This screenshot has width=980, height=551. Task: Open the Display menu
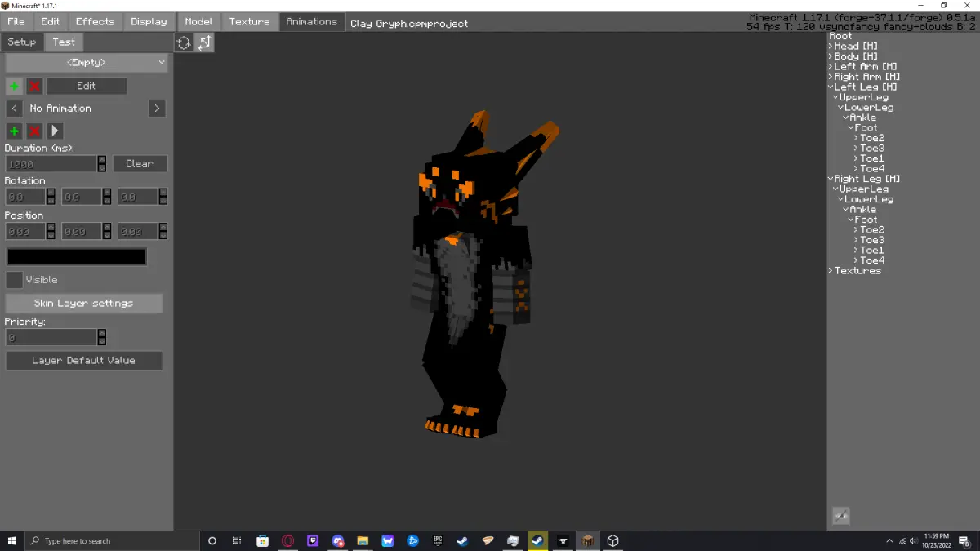tap(149, 22)
